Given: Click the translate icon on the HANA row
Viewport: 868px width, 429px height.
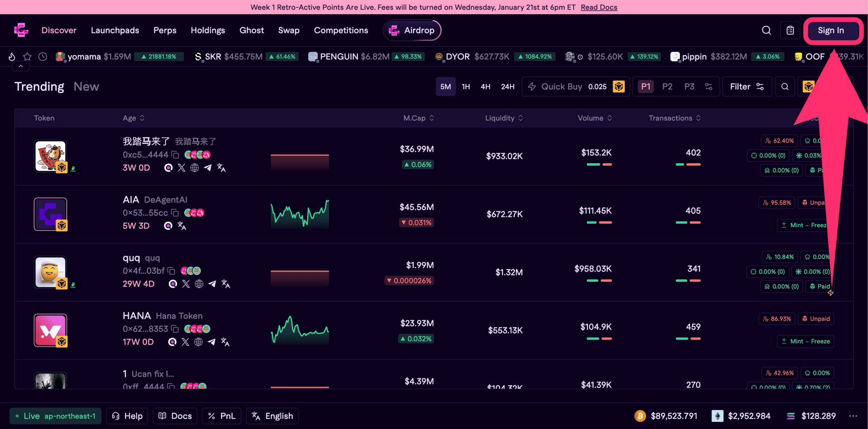Looking at the screenshot, I should pyautogui.click(x=225, y=342).
